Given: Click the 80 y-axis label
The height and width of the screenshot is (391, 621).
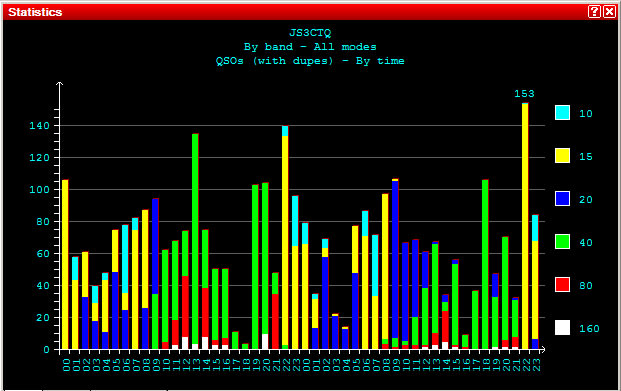Looking at the screenshot, I should (43, 221).
